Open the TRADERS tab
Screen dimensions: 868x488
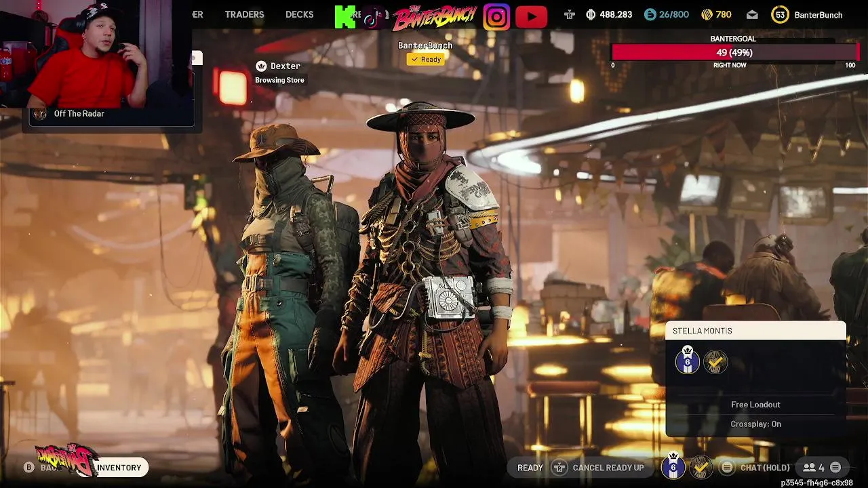click(244, 14)
